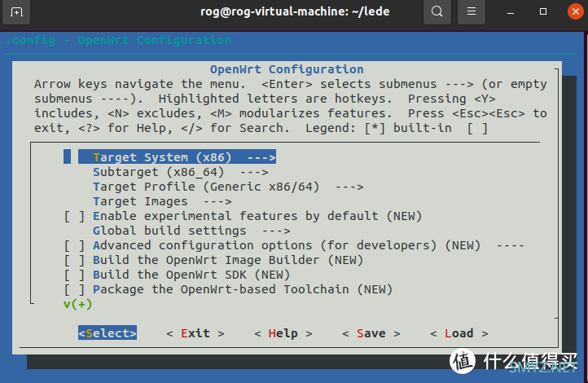This screenshot has height=383, width=588.
Task: Activate the <Select> button
Action: click(x=108, y=332)
